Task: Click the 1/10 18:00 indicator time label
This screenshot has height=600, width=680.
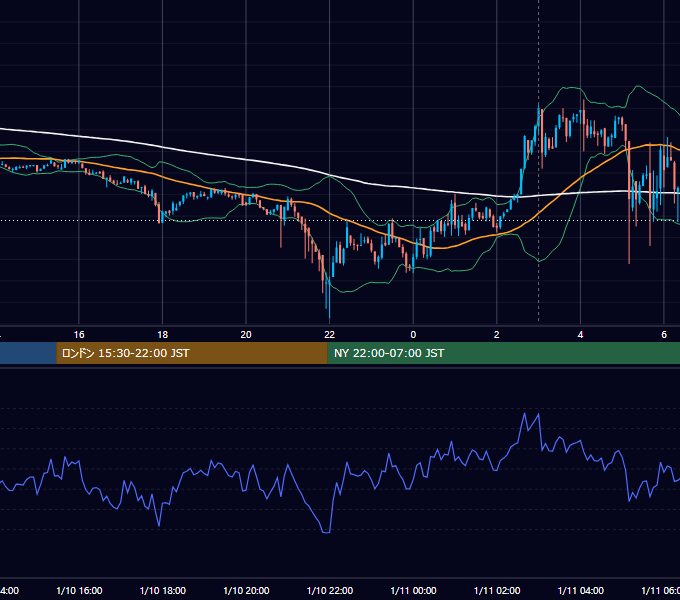Action: point(163,590)
